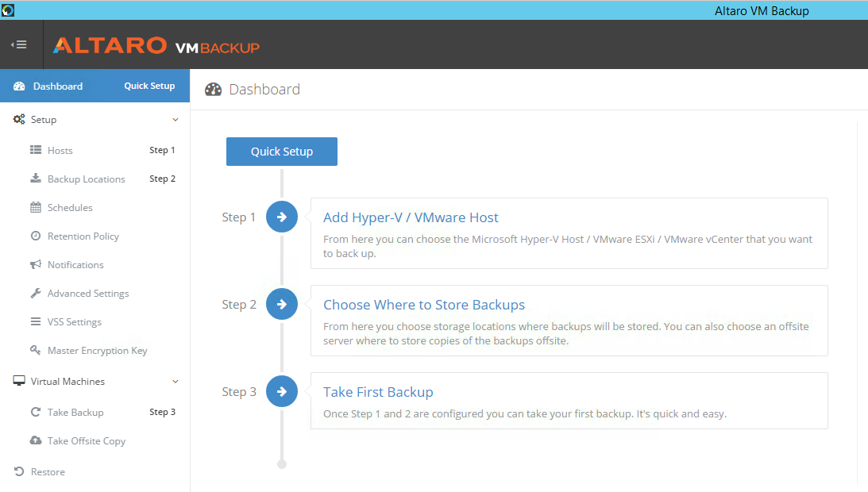Open Advanced Settings menu item
Image resolution: width=868 pixels, height=492 pixels.
point(88,294)
